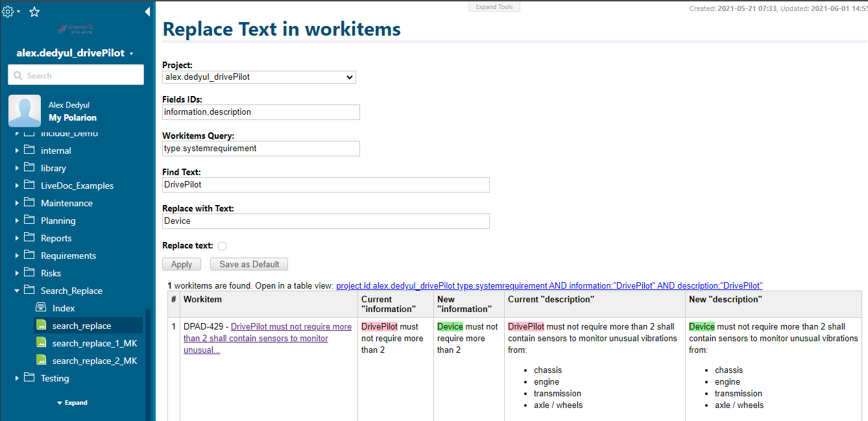The width and height of the screenshot is (868, 421).
Task: Click the library folder icon
Action: click(x=29, y=167)
